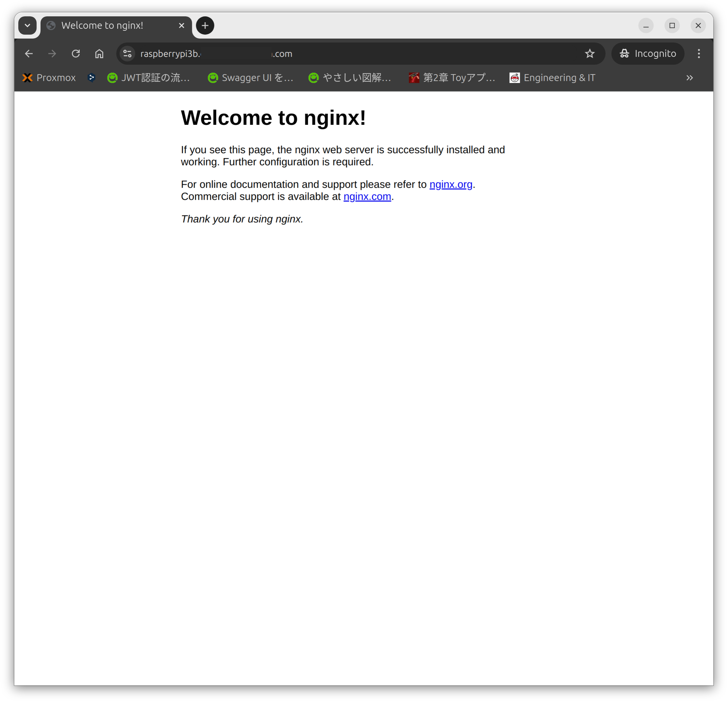Open the Proxmox bookmark

coord(49,78)
